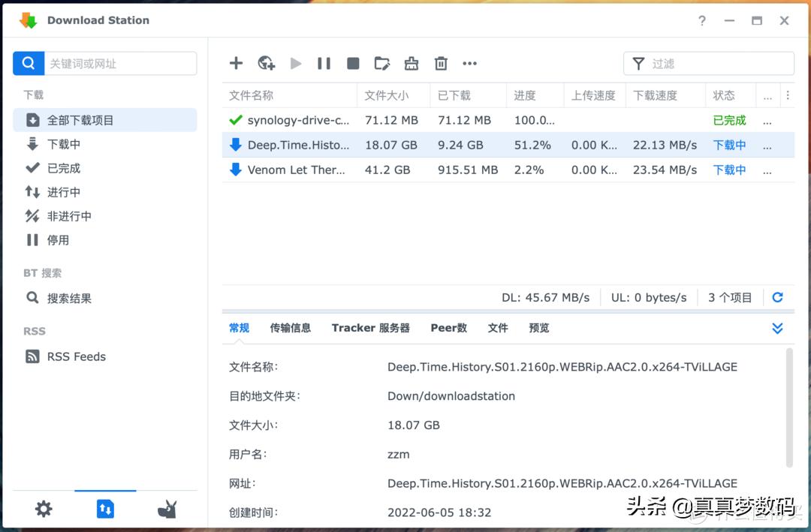Open Download Station settings gear
Screen dimensions: 811x532
(44, 509)
